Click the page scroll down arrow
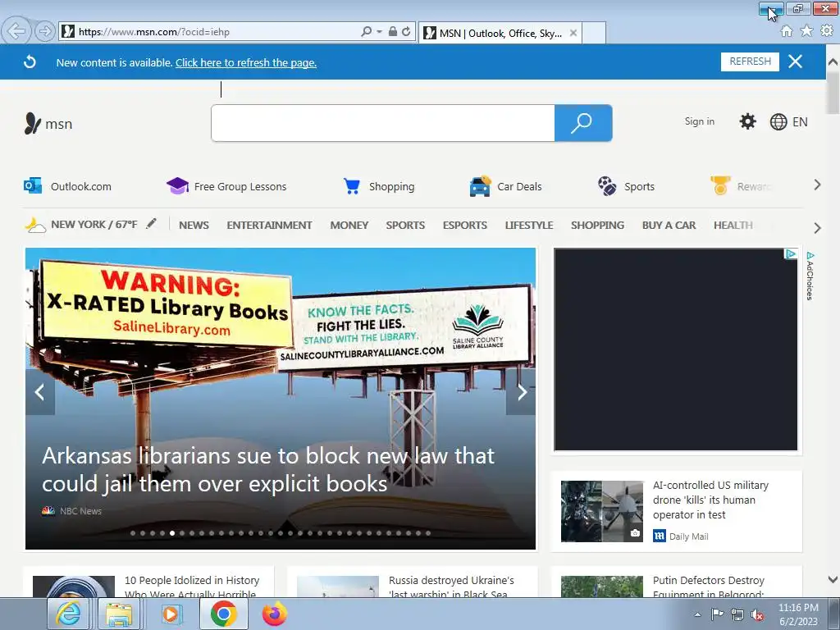Image resolution: width=840 pixels, height=630 pixels. [833, 580]
